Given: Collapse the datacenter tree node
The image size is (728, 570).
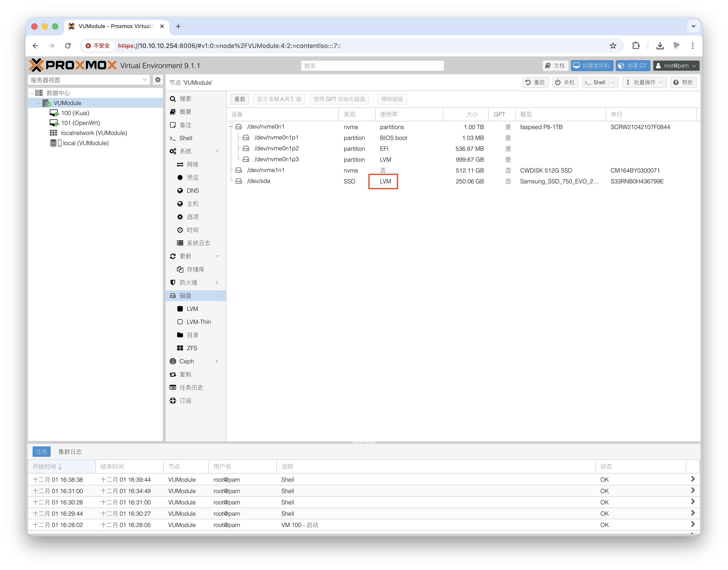Looking at the screenshot, I should pyautogui.click(x=32, y=93).
